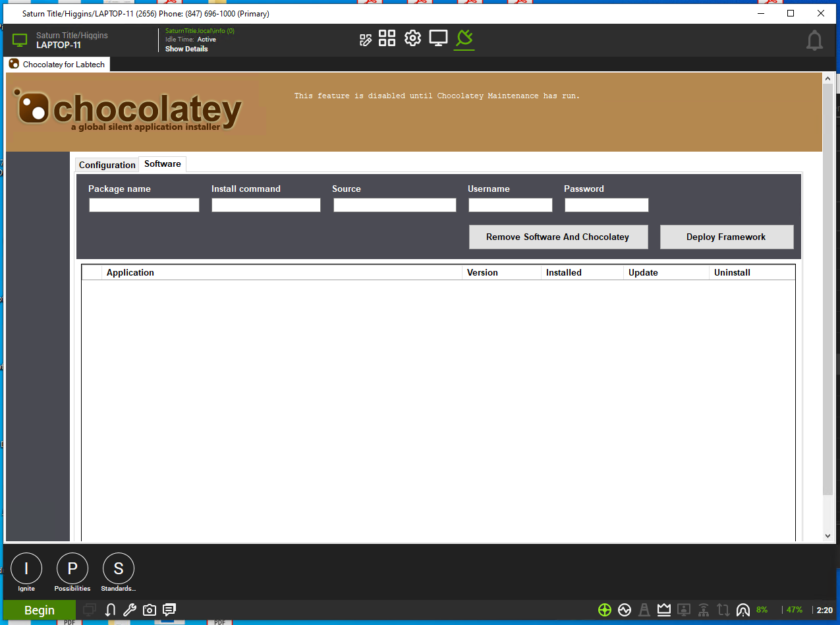
Task: Click Remove Software And Chocolatey button
Action: [x=557, y=237]
